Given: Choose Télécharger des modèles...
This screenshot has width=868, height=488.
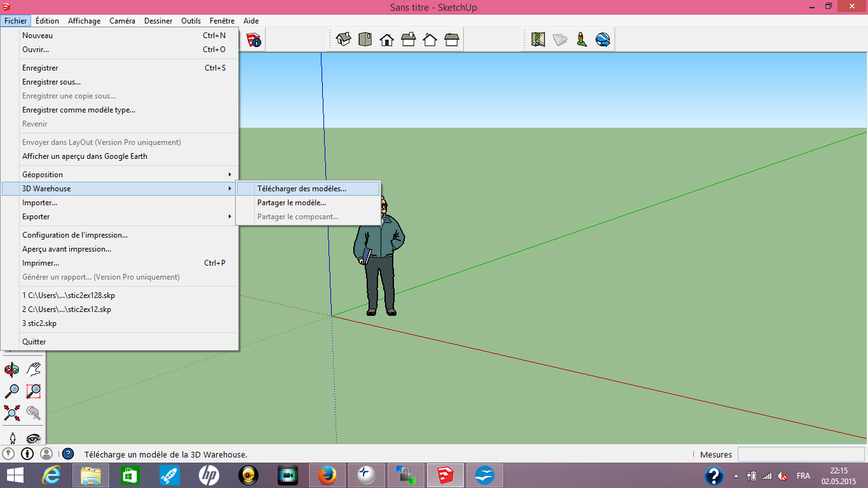Looking at the screenshot, I should click(x=308, y=189).
